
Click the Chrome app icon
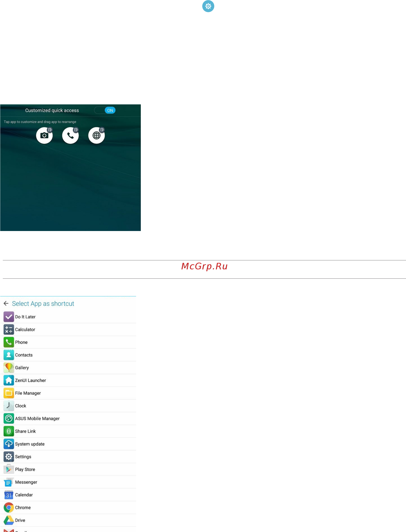pyautogui.click(x=9, y=507)
